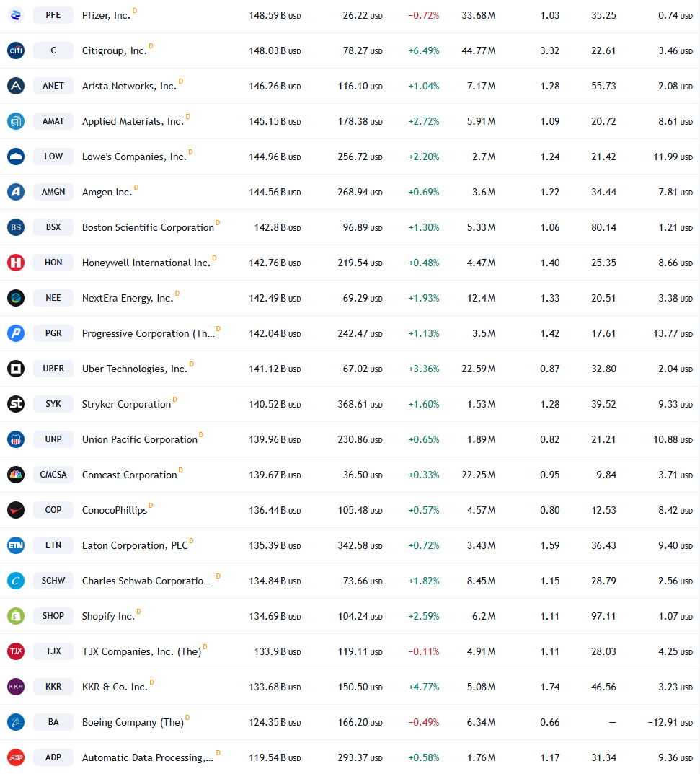Open Honeywell International Inc. link
This screenshot has height=774, width=700.
pos(146,263)
